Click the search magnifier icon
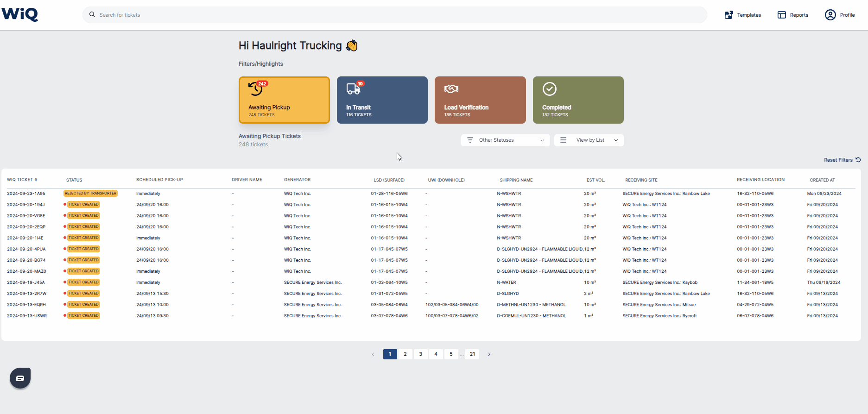This screenshot has width=868, height=414. tap(92, 15)
